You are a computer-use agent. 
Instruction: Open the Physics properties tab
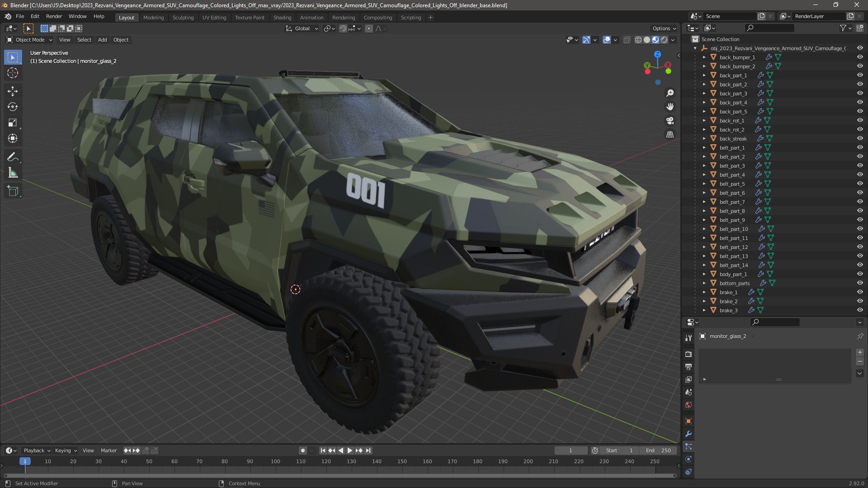click(x=689, y=459)
